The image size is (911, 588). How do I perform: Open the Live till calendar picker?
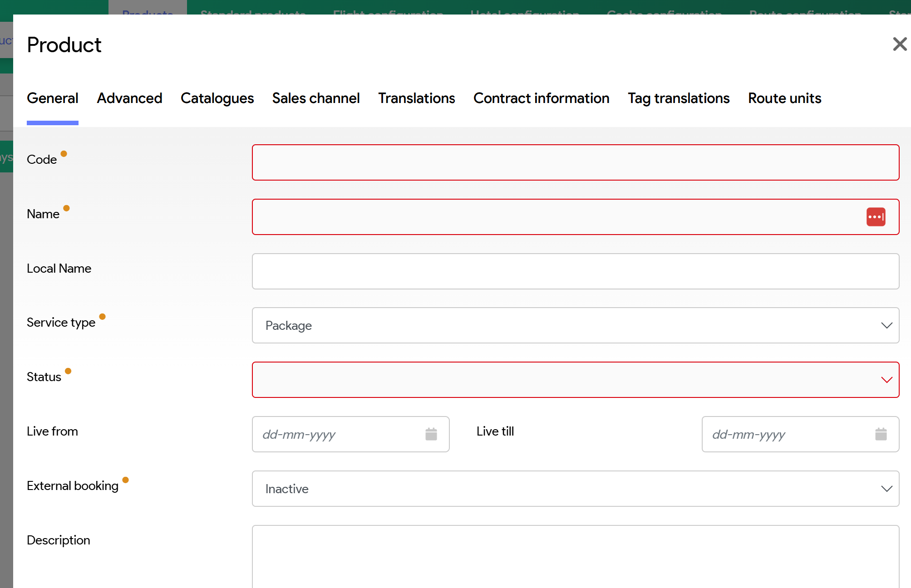pyautogui.click(x=881, y=434)
